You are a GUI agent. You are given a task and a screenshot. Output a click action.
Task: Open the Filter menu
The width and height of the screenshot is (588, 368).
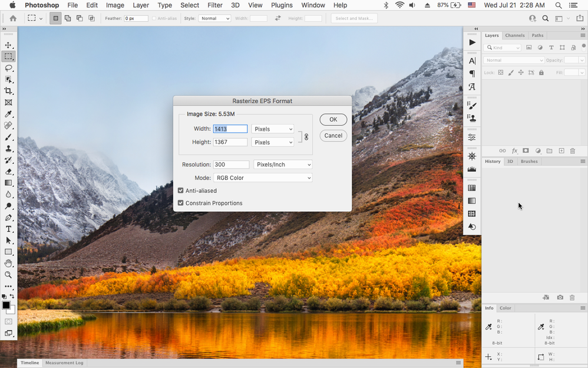coord(215,5)
